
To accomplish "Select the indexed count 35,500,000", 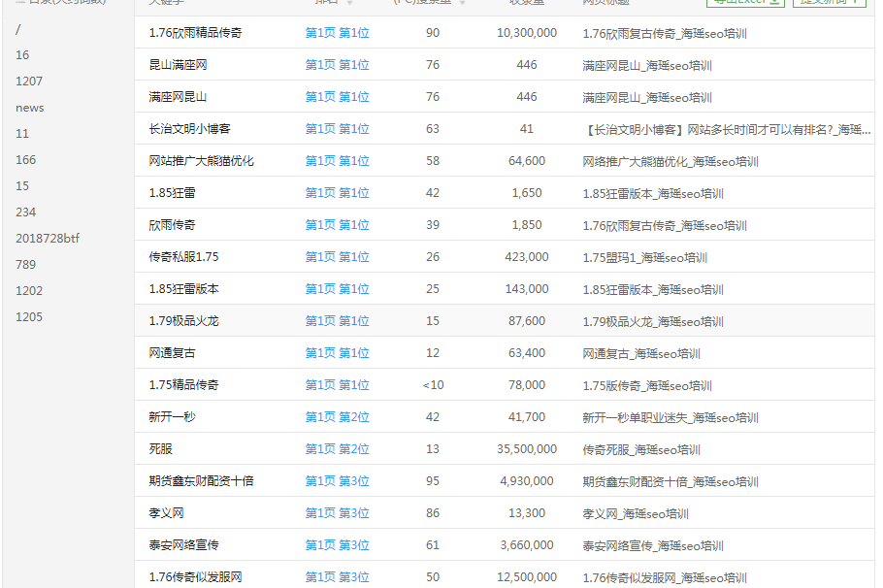I will (x=527, y=449).
